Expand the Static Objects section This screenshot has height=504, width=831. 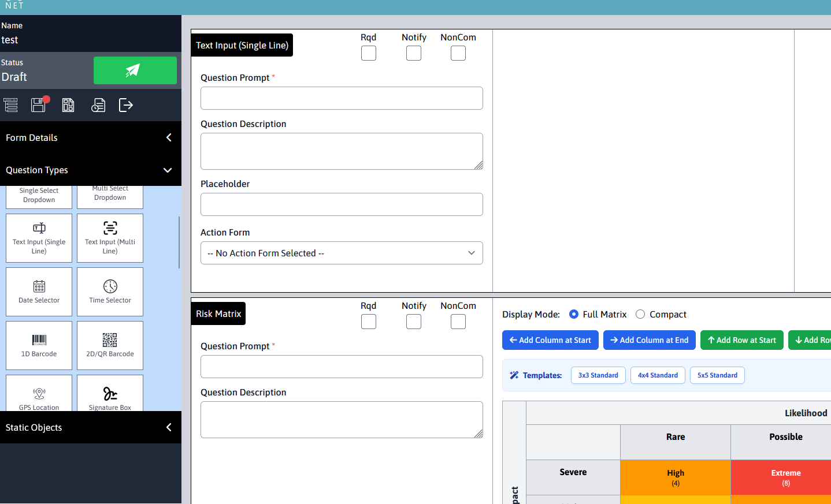point(168,427)
